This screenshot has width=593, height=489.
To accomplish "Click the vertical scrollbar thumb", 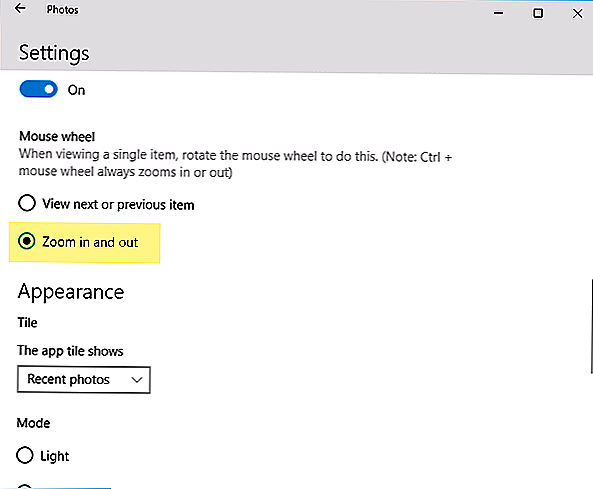I will click(x=591, y=326).
